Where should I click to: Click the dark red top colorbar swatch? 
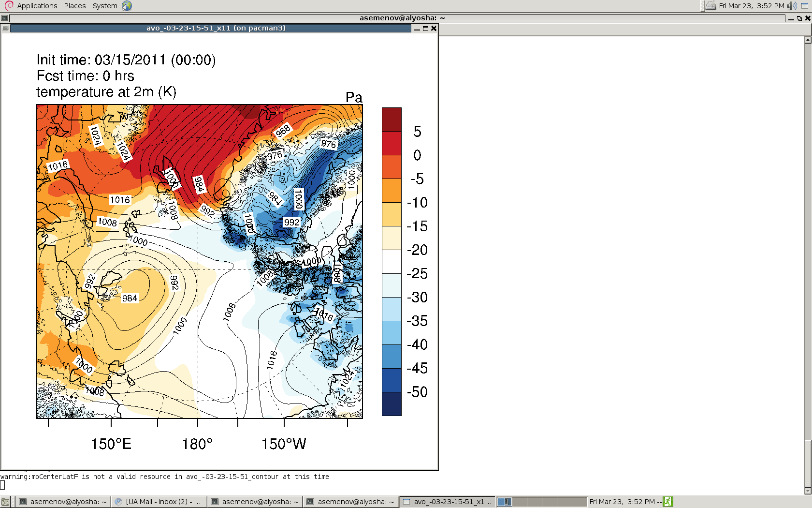pyautogui.click(x=391, y=119)
